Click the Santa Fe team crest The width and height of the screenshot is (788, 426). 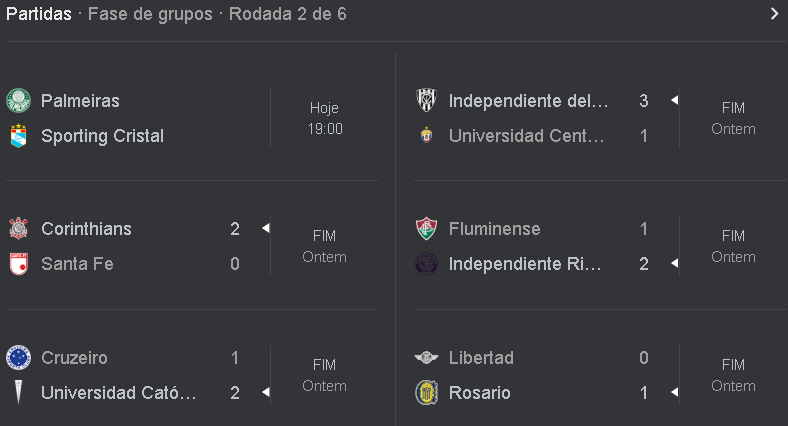coord(18,264)
